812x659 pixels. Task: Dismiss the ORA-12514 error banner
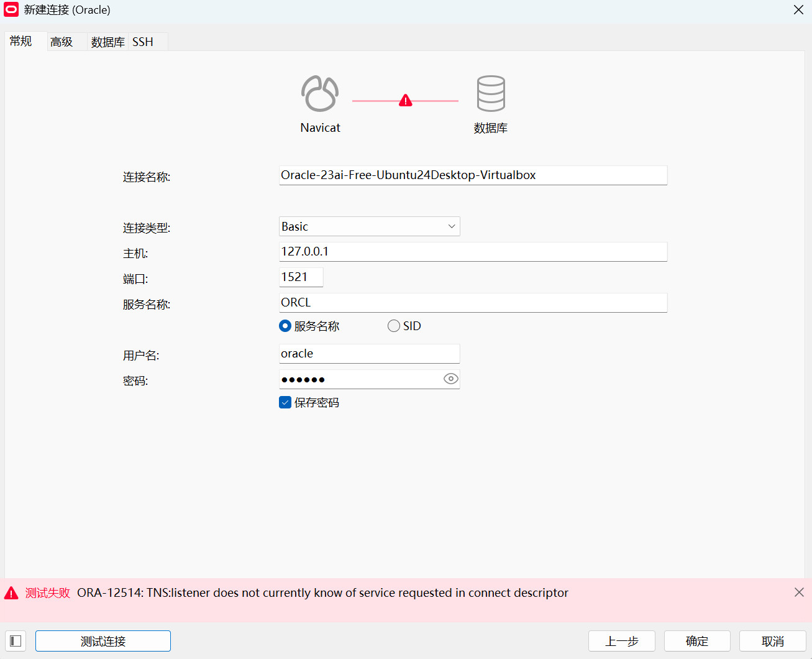[x=799, y=592]
